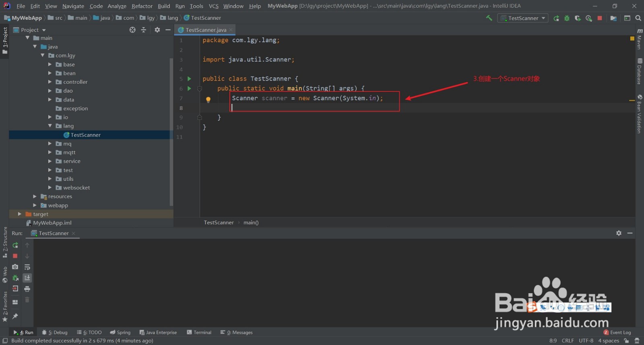Viewport: 644px width, 345px height.
Task: Open the 6: TODO tool window
Action: tap(89, 333)
